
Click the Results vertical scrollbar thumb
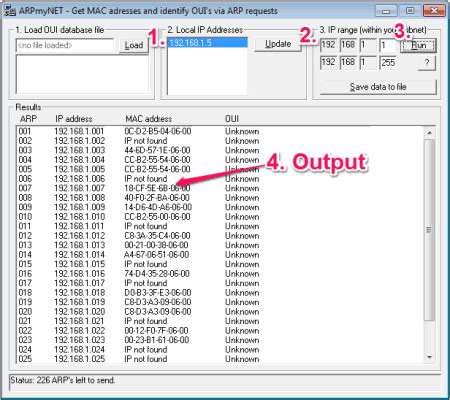pyautogui.click(x=430, y=230)
